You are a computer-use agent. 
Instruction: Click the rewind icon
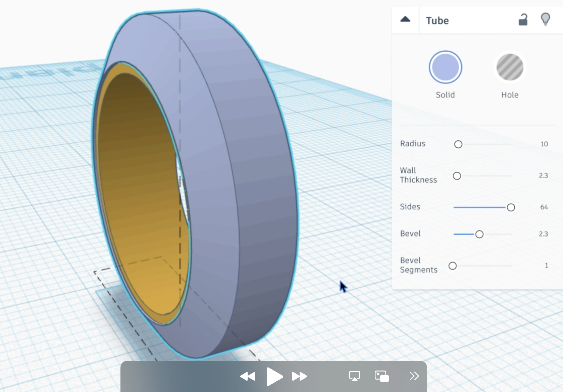pyautogui.click(x=247, y=376)
